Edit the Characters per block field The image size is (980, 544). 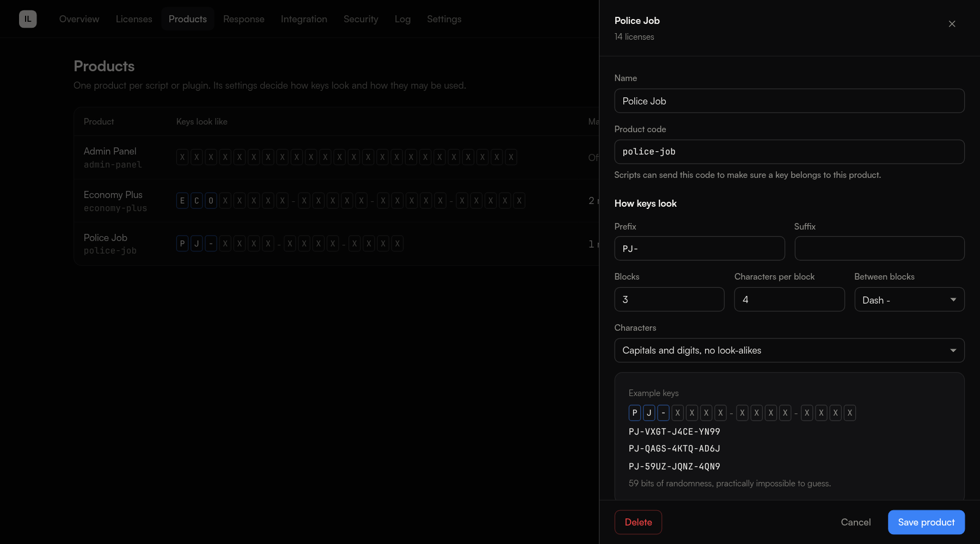(x=789, y=300)
